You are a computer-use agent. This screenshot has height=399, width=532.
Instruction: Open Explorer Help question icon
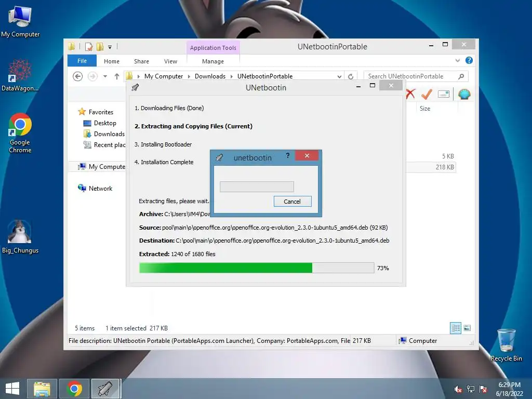pyautogui.click(x=469, y=60)
